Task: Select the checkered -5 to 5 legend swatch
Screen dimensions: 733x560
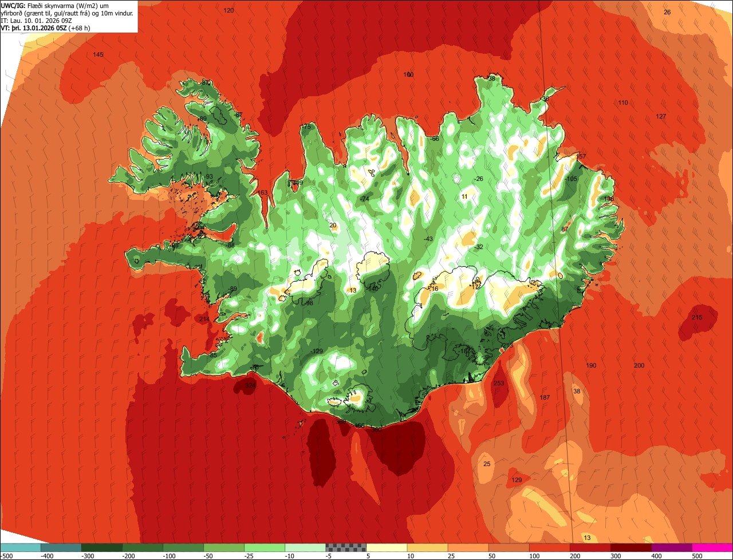Action: click(346, 547)
